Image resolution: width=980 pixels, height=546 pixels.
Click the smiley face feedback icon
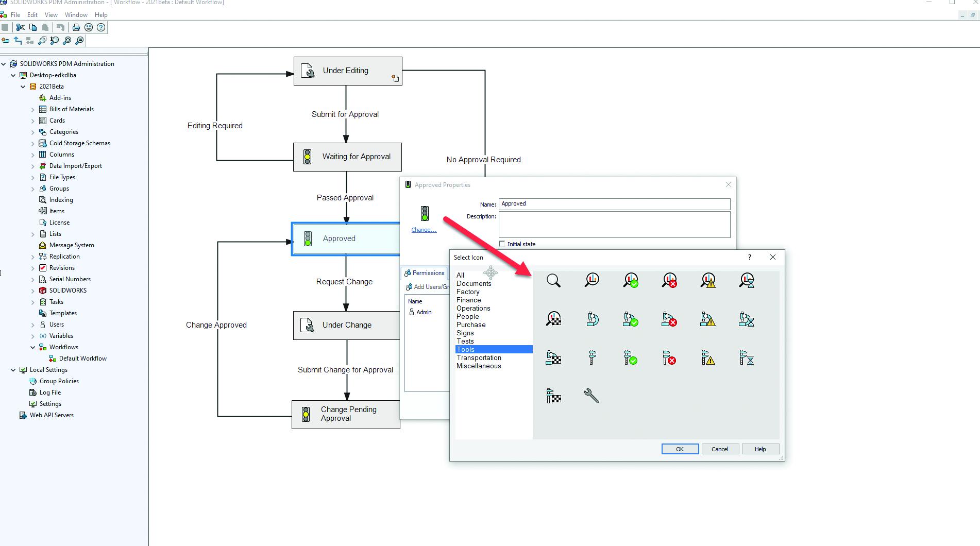tap(89, 27)
